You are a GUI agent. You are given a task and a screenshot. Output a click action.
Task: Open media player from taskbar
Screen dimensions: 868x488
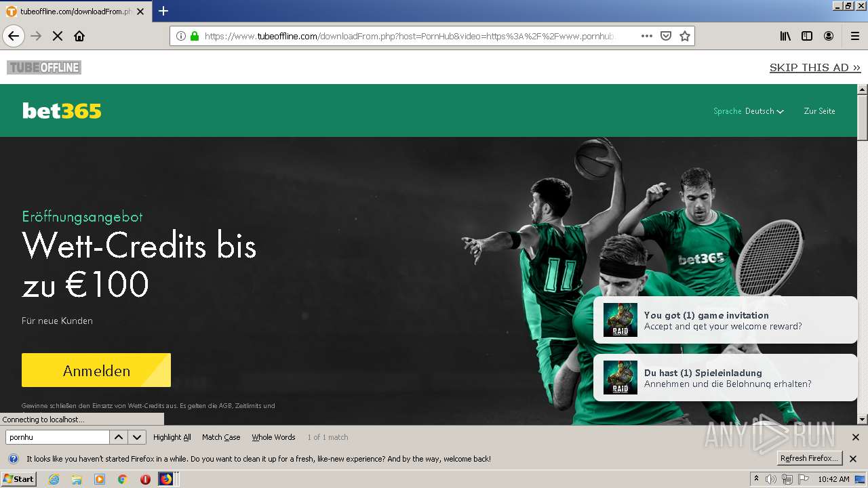tap(100, 479)
